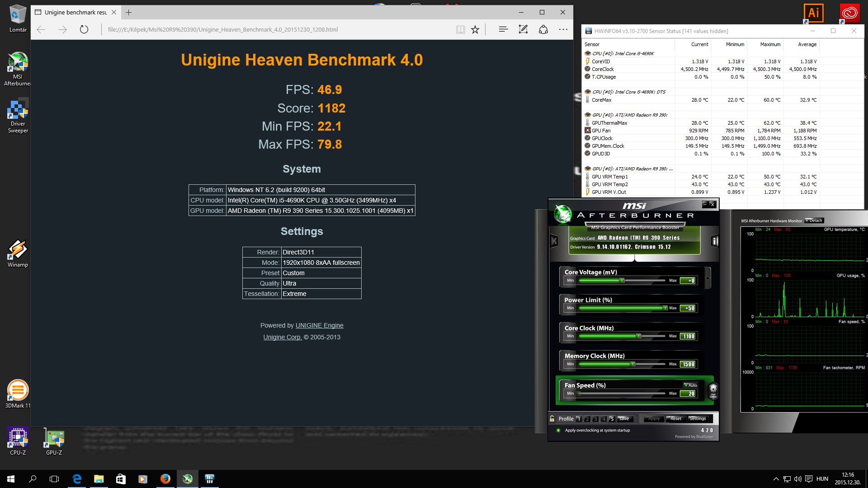The height and width of the screenshot is (488, 868).
Task: Click the Edge back arrow
Action: pyautogui.click(x=41, y=29)
